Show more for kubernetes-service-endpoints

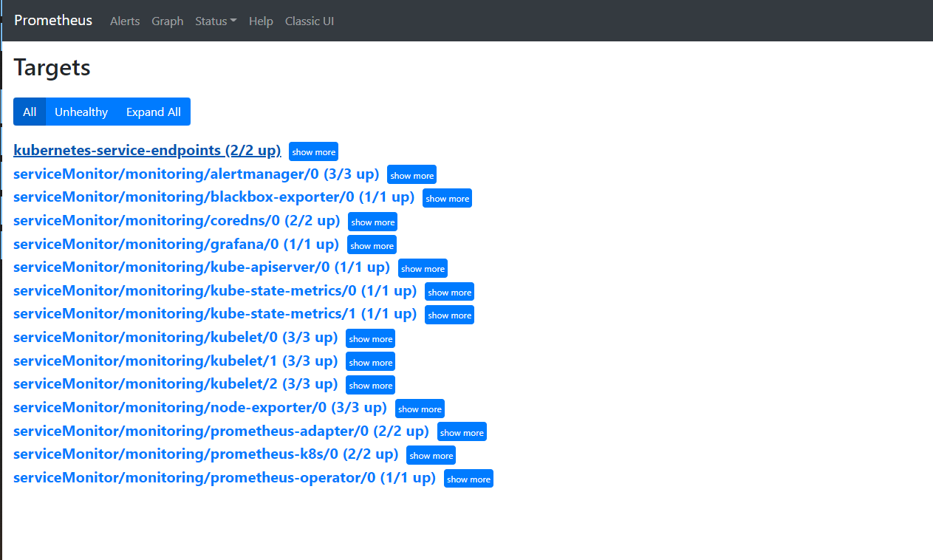[314, 151]
